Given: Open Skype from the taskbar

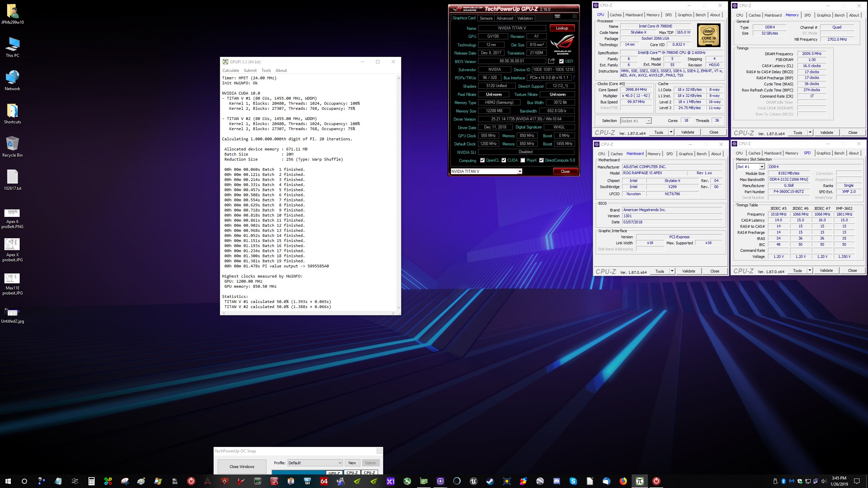Looking at the screenshot, I should 573,481.
